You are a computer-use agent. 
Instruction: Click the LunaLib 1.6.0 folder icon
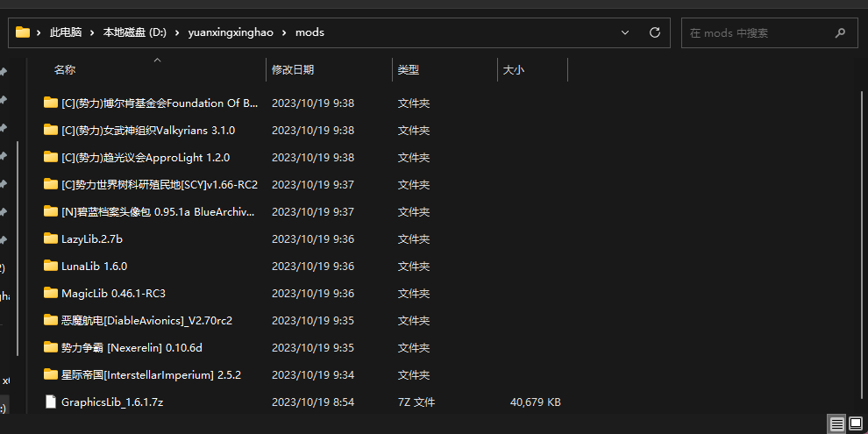click(x=51, y=266)
